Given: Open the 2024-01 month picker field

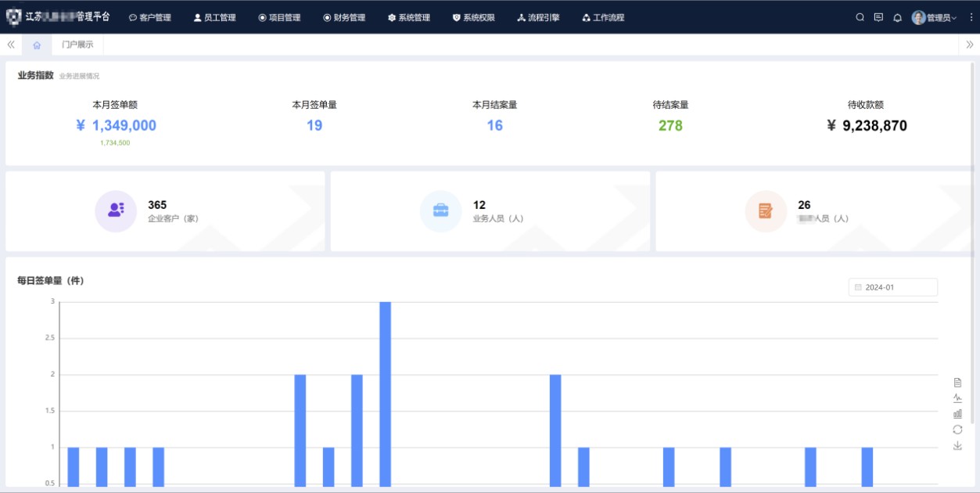Looking at the screenshot, I should [x=892, y=287].
